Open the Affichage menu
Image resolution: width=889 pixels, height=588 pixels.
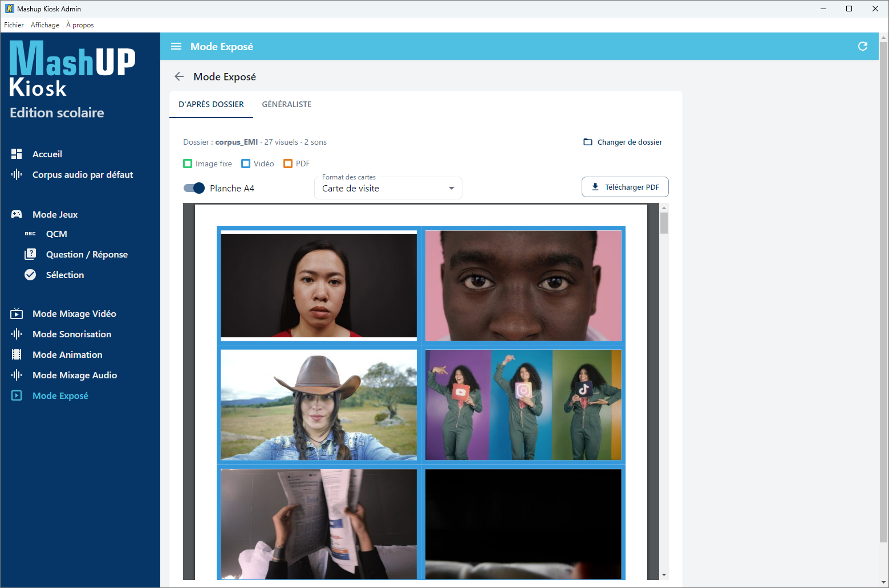[45, 25]
